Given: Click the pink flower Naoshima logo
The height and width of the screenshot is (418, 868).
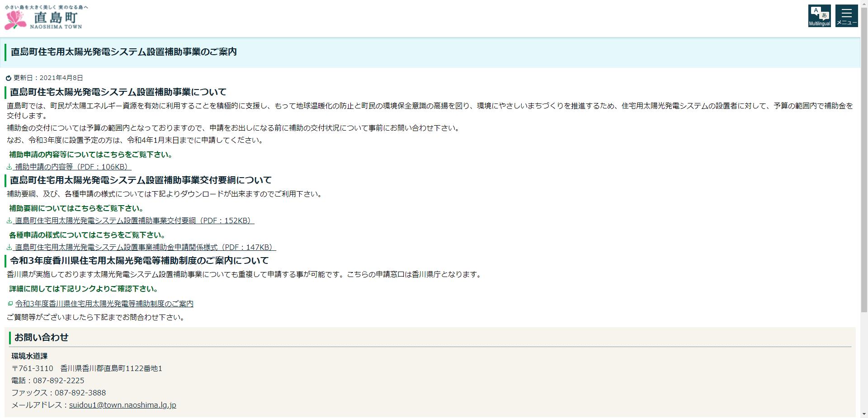Looking at the screenshot, I should pos(16,20).
